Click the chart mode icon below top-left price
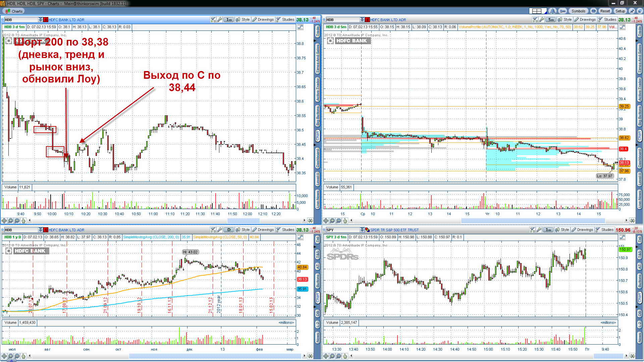644x362 pixels. tap(300, 27)
